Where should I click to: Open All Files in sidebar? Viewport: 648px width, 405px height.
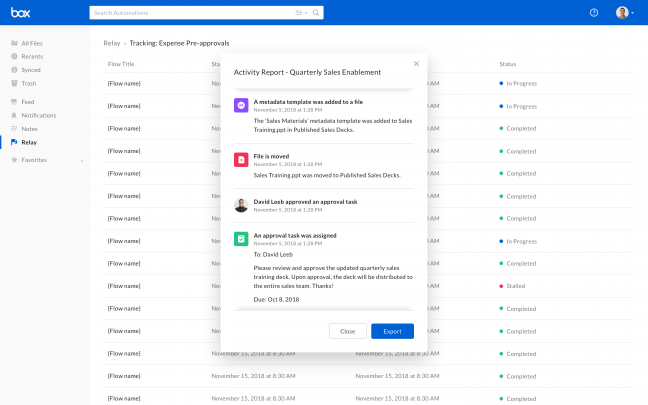(32, 43)
